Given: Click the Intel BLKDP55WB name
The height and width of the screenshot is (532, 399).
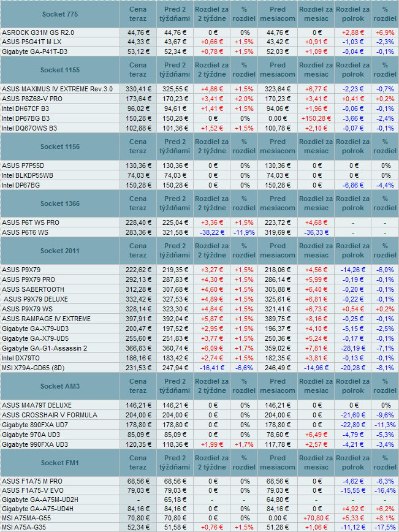Looking at the screenshot, I should click(28, 175).
